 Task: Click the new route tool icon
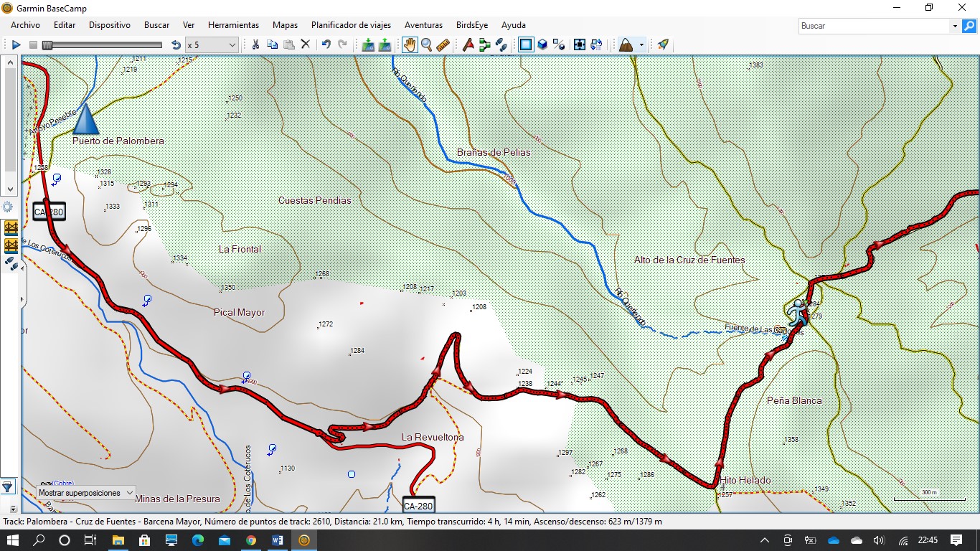484,44
